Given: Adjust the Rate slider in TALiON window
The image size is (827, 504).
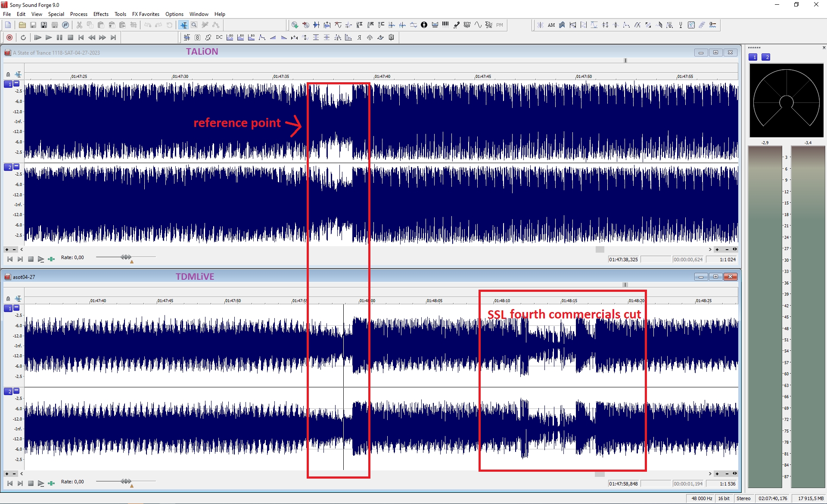Looking at the screenshot, I should pos(126,257).
